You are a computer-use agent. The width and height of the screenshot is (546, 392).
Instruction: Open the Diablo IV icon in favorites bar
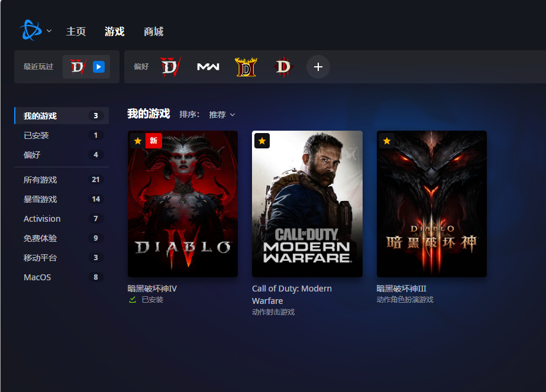click(170, 66)
